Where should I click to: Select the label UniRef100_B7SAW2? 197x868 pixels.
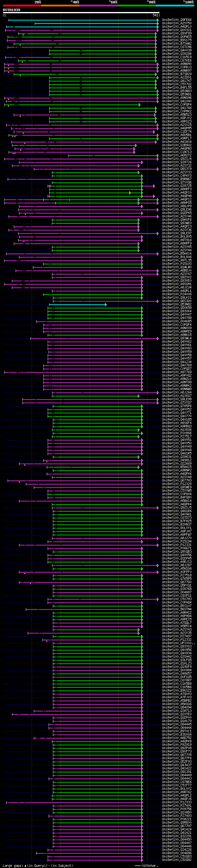(x=177, y=43)
